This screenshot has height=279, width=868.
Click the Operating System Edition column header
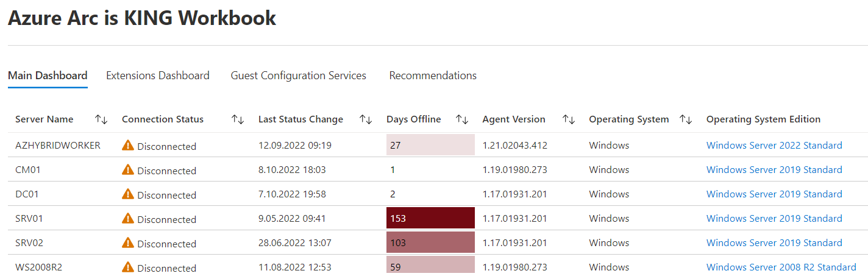click(763, 119)
